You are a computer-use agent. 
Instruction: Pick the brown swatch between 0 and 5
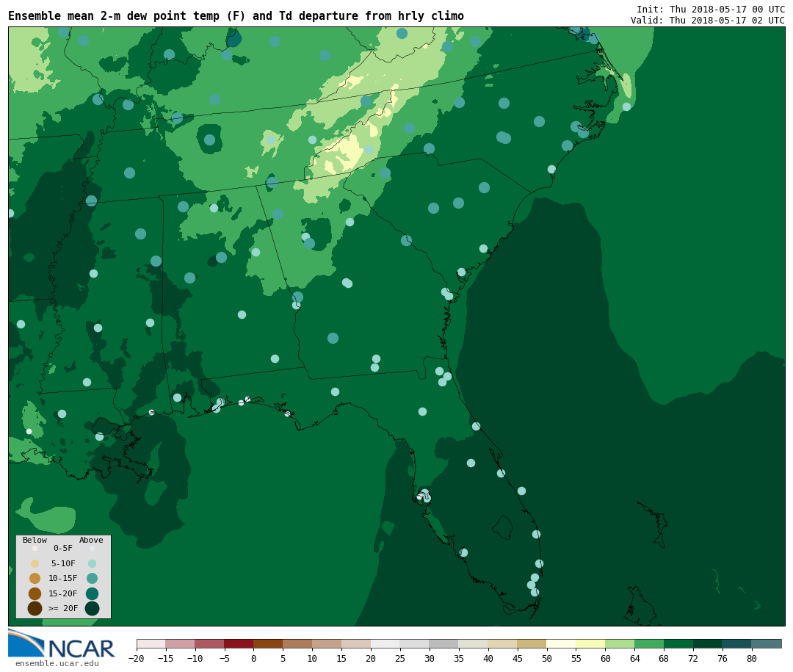click(268, 643)
